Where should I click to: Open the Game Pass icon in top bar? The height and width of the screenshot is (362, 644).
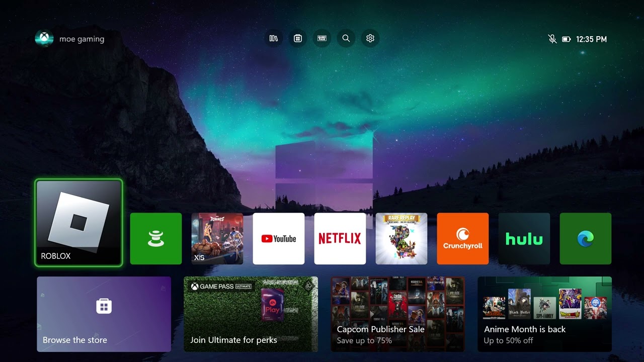coord(322,38)
